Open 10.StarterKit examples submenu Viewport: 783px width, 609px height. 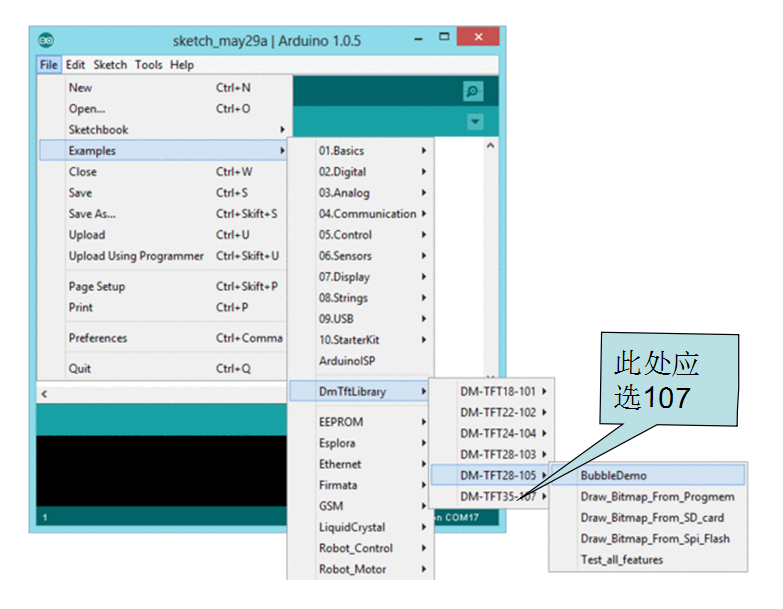point(361,340)
